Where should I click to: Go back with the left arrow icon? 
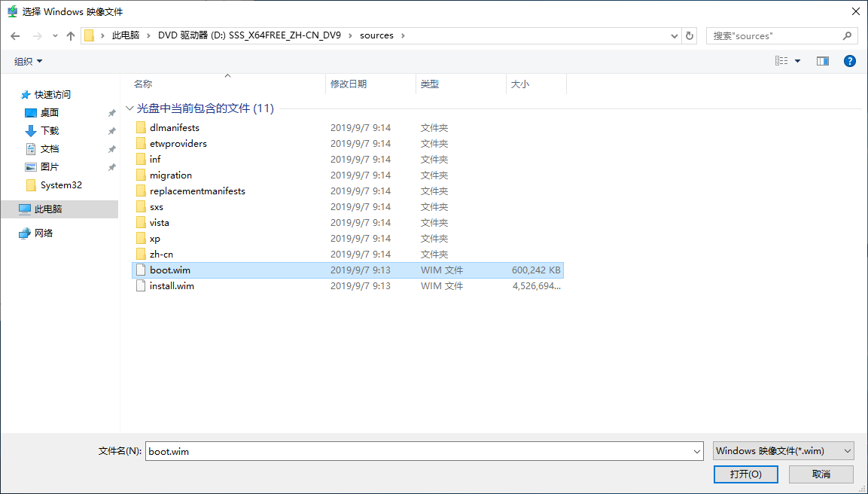click(x=15, y=36)
